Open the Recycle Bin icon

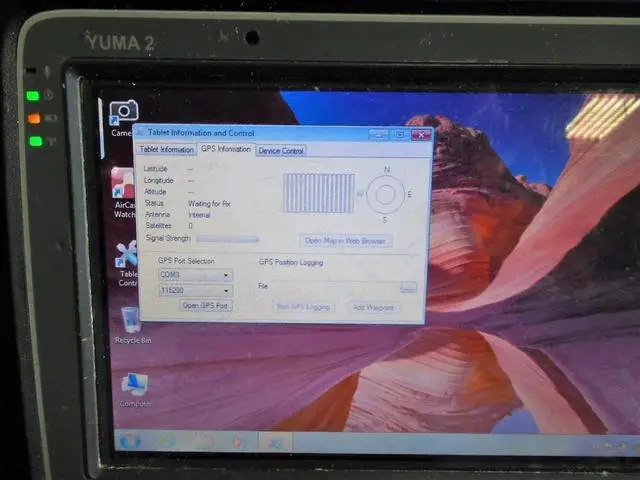pyautogui.click(x=131, y=321)
